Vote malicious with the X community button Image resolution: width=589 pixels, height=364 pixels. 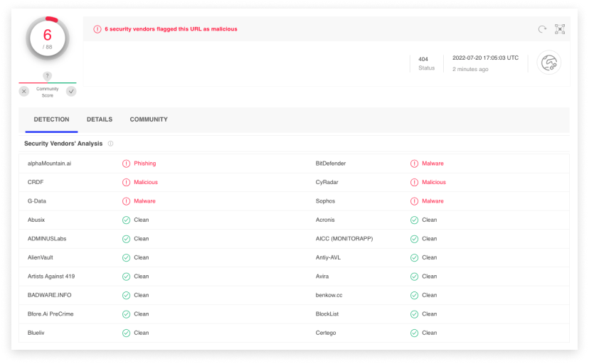(24, 91)
